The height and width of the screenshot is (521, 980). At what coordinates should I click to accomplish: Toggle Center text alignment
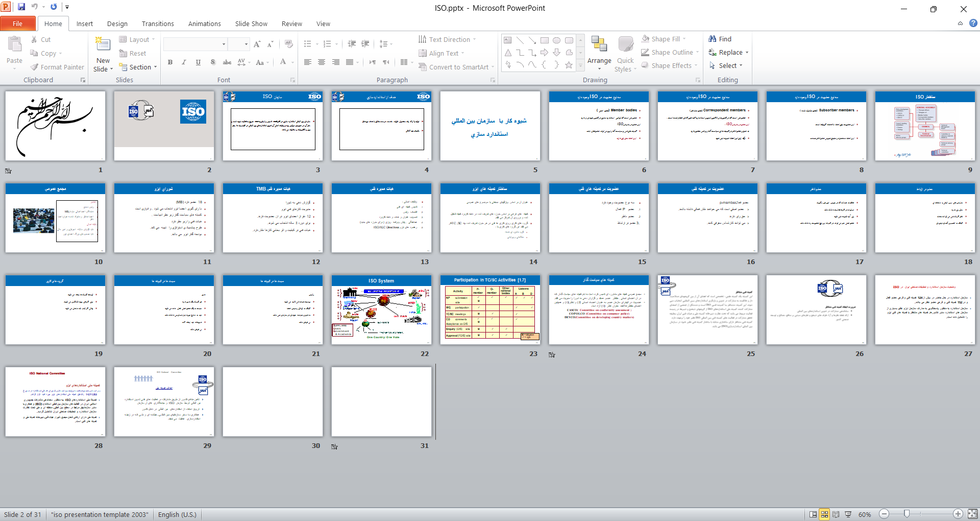point(322,62)
